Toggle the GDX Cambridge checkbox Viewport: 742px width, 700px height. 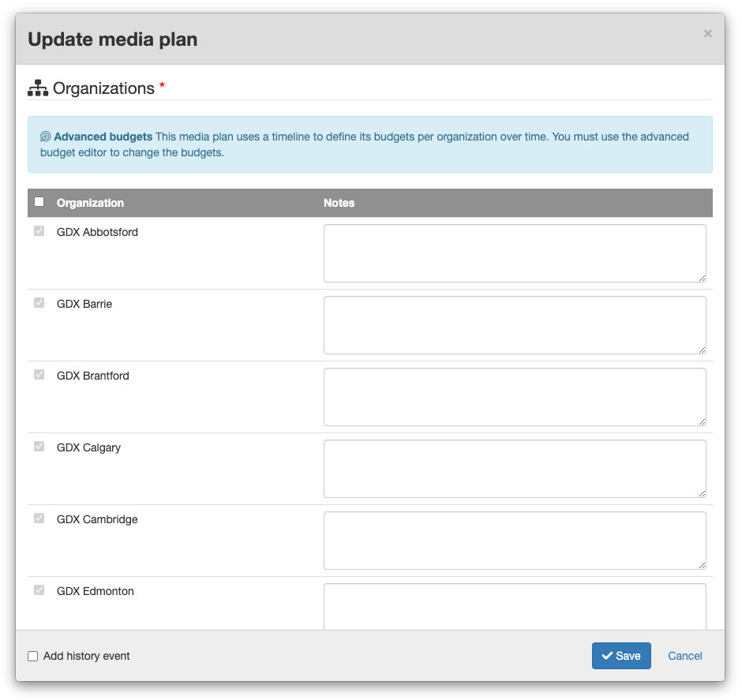pos(39,518)
